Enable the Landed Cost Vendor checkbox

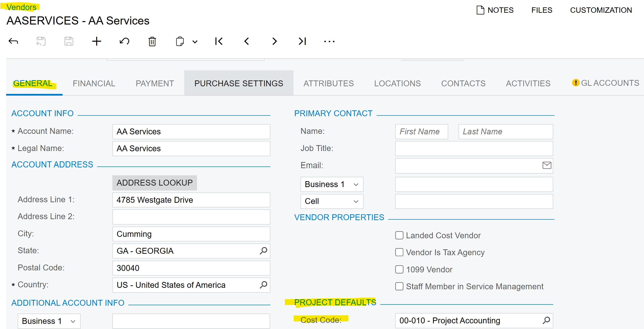coord(399,235)
